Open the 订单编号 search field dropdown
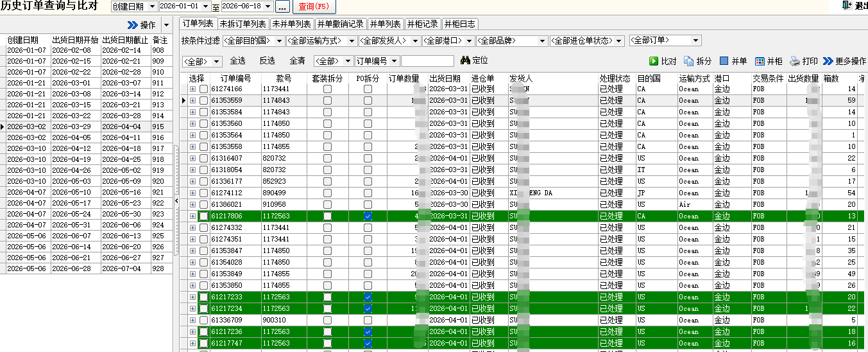This screenshot has width=868, height=352. [x=395, y=61]
